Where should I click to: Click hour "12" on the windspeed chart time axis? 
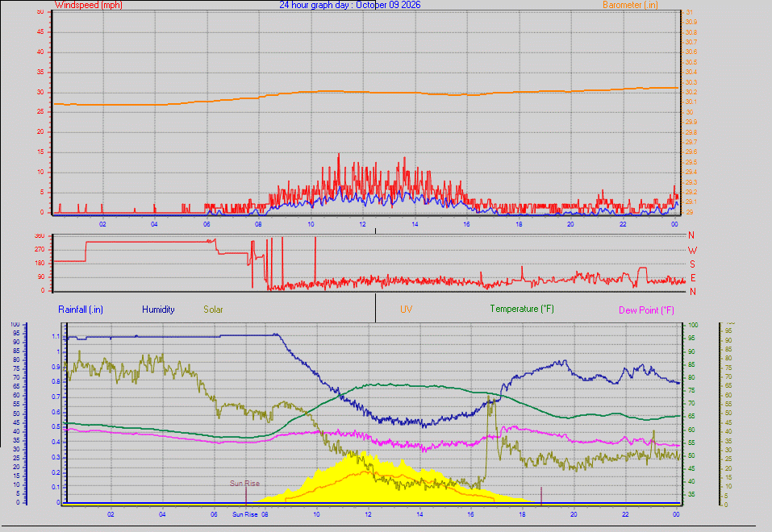pyautogui.click(x=363, y=224)
